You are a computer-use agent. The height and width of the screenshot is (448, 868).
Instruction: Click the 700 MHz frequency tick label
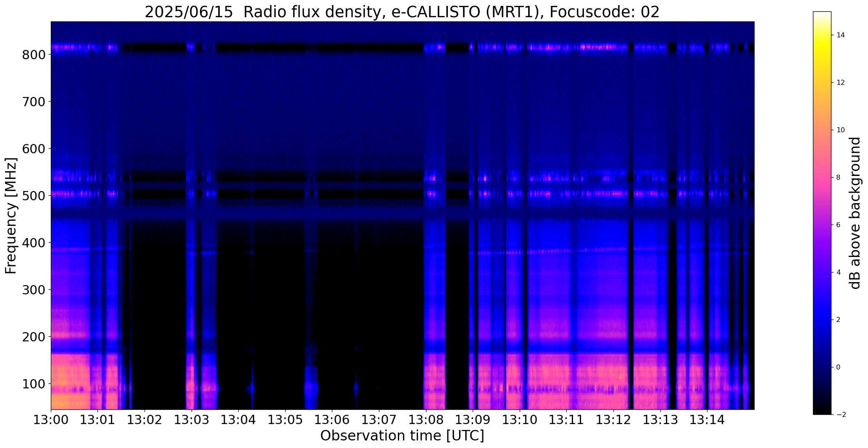point(33,102)
